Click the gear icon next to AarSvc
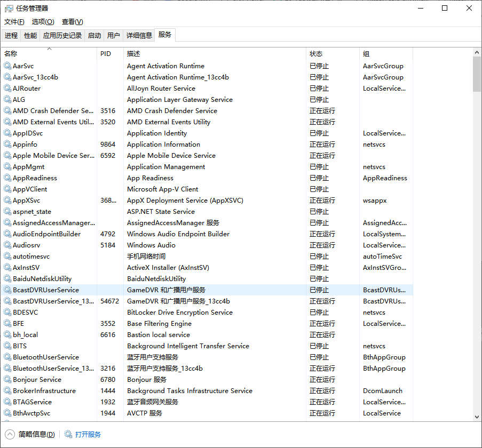 pos(7,66)
